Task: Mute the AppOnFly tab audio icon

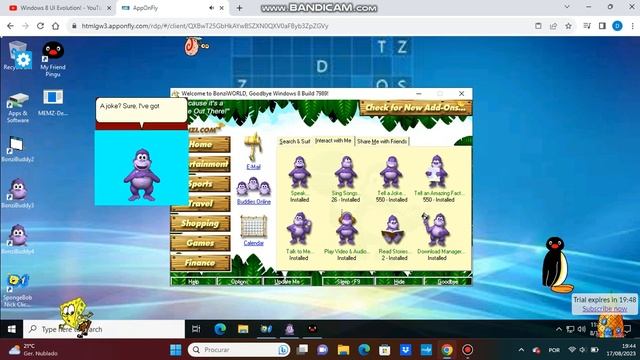Action: coord(211,8)
